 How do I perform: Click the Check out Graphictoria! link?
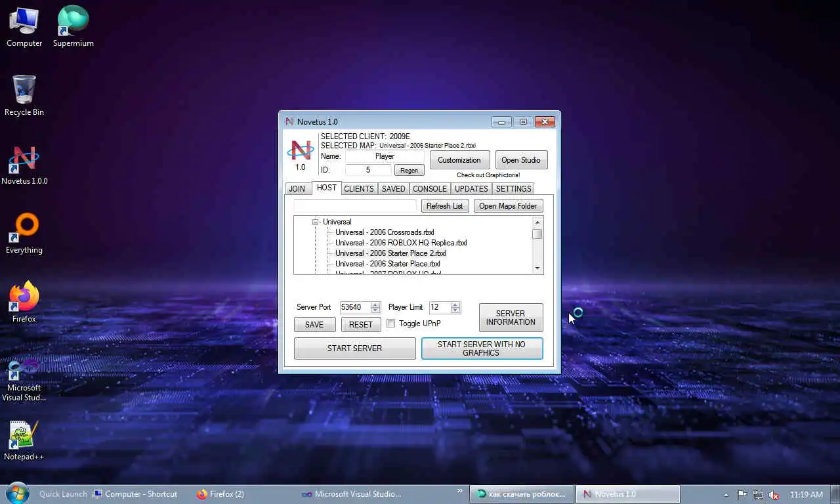click(488, 175)
